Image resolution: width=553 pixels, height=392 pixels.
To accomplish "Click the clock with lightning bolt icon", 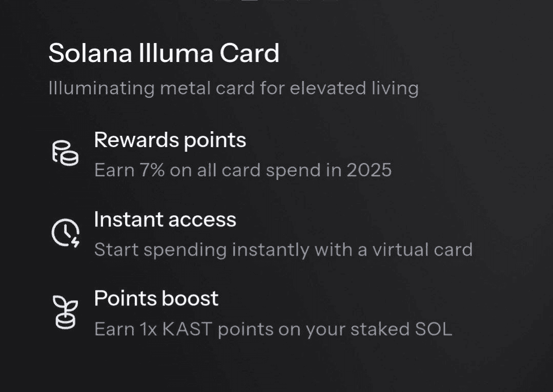I will (x=66, y=233).
